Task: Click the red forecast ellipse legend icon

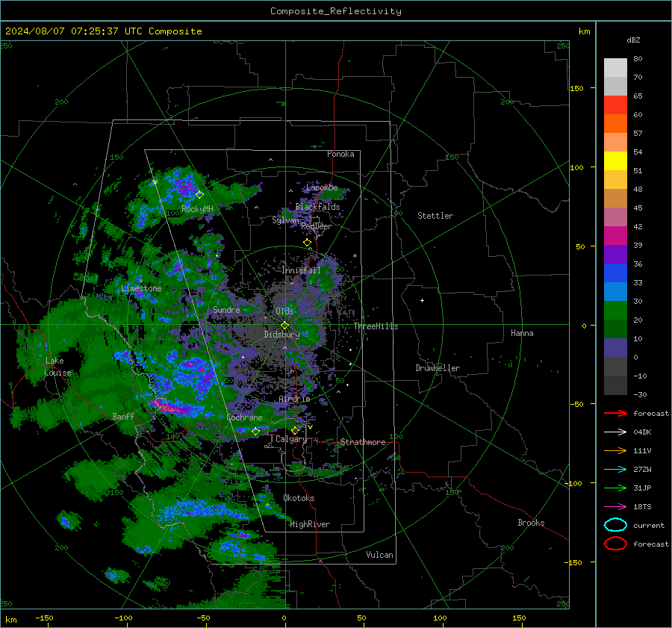Action: click(615, 544)
